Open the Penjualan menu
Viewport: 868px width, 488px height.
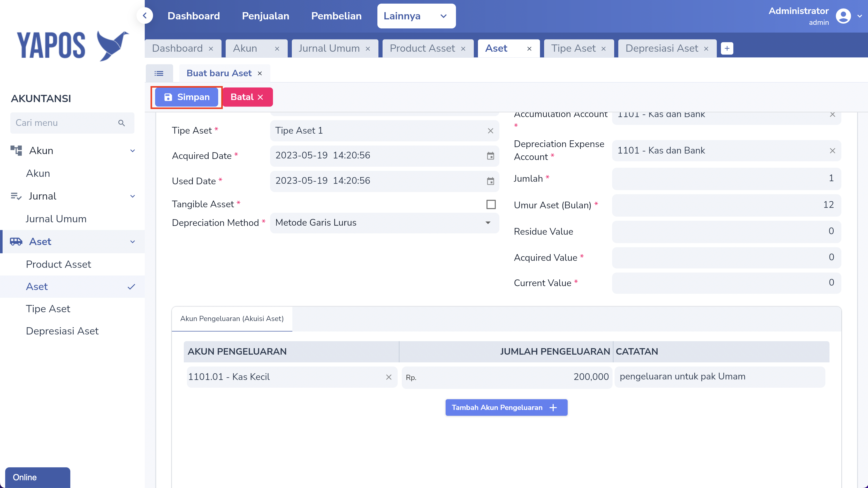click(x=265, y=16)
